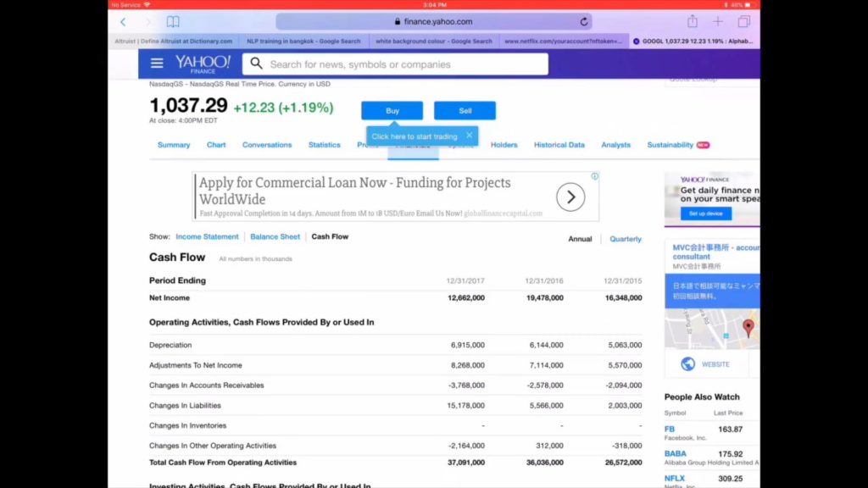
Task: Close the 'Click here to start trading' tooltip
Action: tap(470, 135)
